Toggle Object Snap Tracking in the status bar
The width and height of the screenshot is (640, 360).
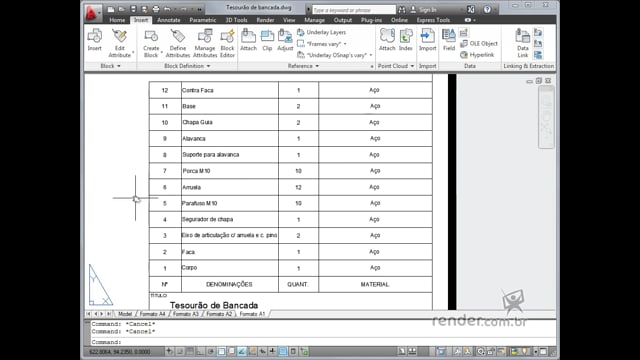coord(242,351)
